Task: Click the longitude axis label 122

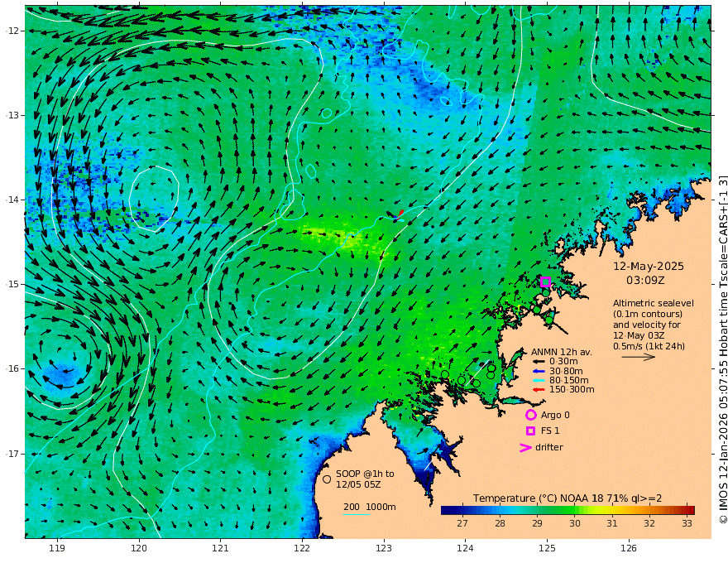Action: 302,549
